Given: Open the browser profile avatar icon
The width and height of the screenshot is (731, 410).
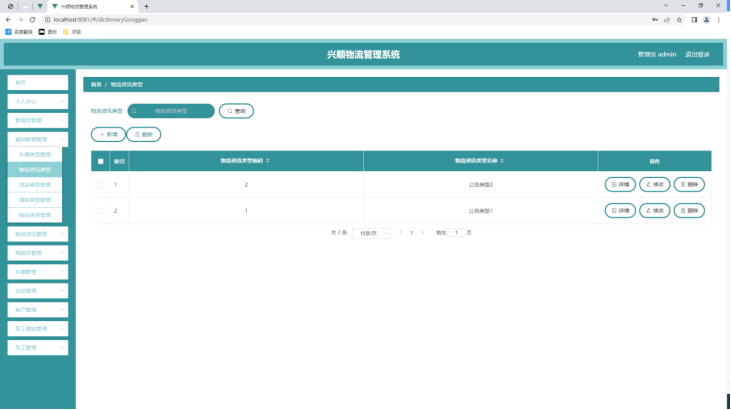Looking at the screenshot, I should point(706,20).
